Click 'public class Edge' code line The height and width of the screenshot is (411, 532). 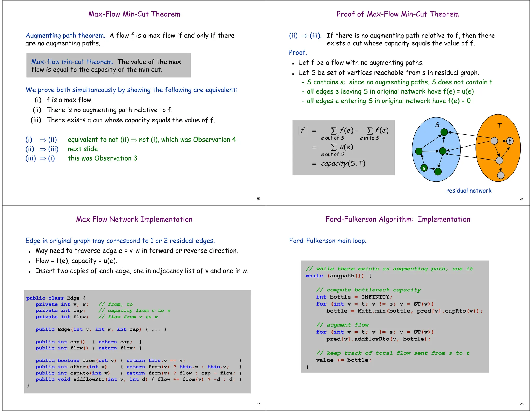(56, 298)
